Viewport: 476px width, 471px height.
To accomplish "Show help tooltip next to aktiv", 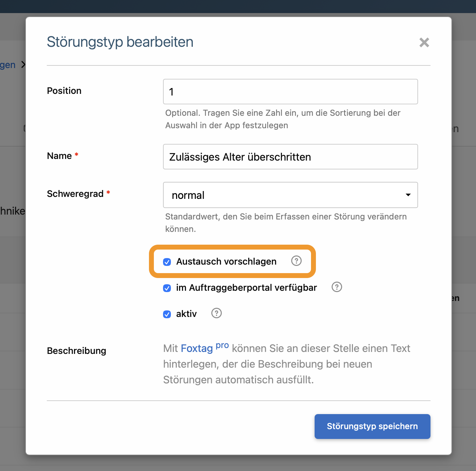I will [x=216, y=313].
